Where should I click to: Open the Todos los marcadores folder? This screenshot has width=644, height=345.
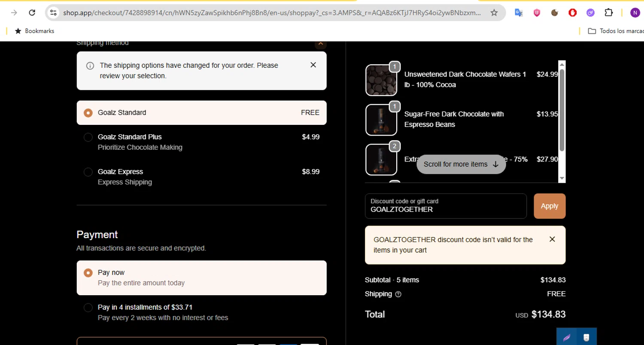pos(616,31)
